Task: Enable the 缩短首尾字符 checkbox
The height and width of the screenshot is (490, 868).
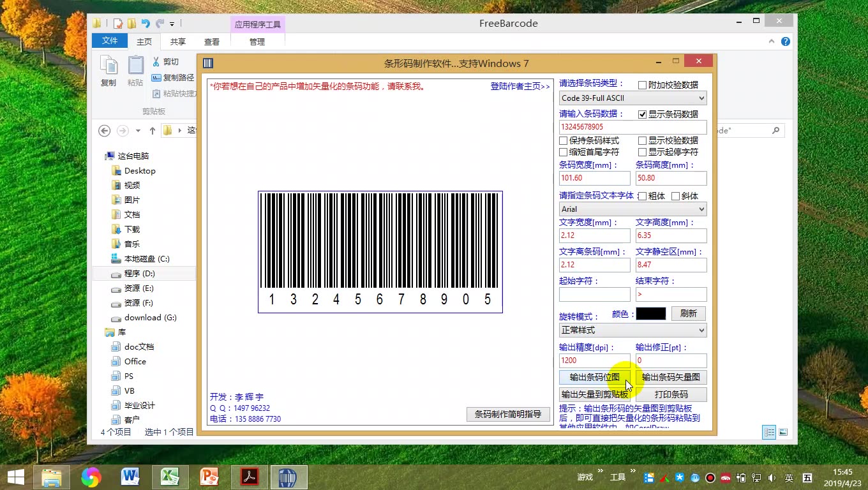Action: 564,152
